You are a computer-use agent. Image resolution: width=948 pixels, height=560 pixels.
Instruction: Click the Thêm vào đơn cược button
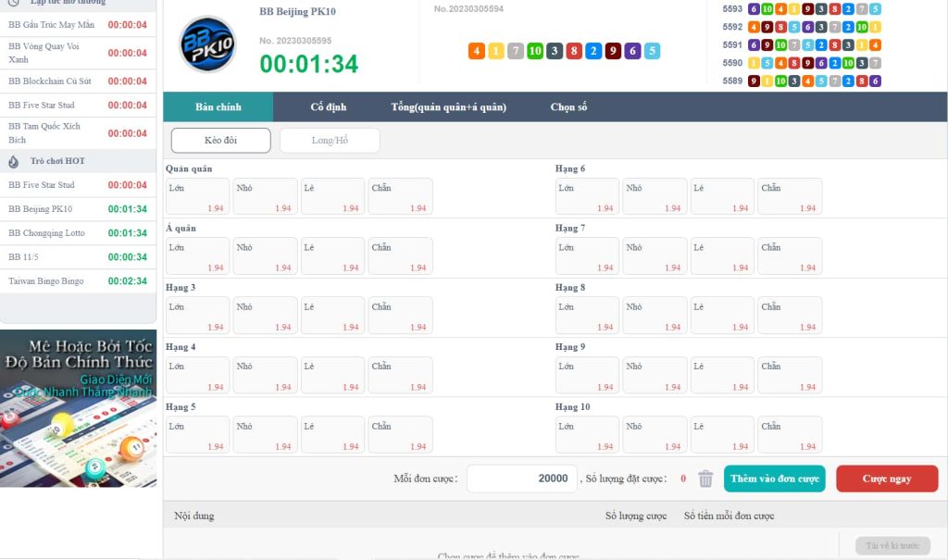(775, 479)
